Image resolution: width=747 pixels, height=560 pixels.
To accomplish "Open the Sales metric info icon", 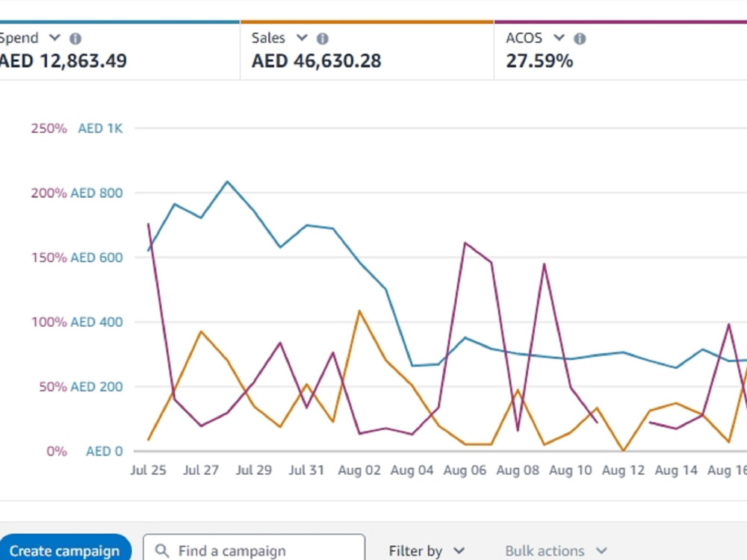I will tap(323, 39).
